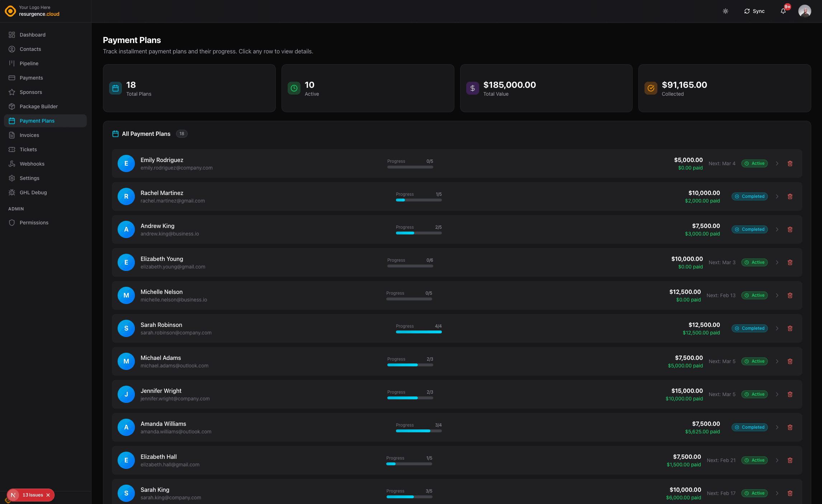Toggle light theme with the sun icon
822x504 pixels.
(x=725, y=11)
